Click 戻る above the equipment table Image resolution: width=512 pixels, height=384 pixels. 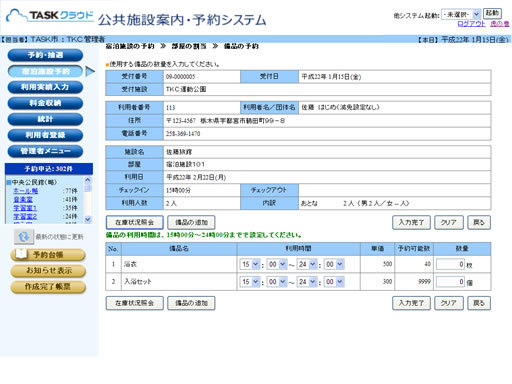click(479, 223)
